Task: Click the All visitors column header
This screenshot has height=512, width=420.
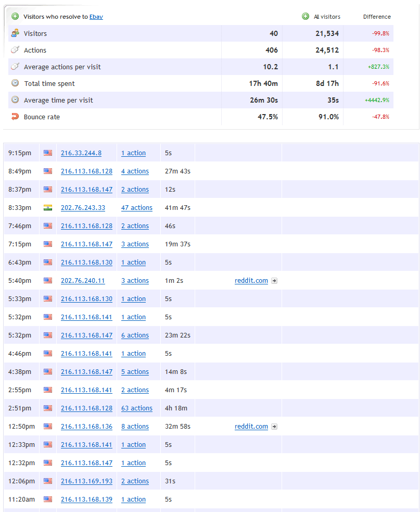Action: coord(327,17)
